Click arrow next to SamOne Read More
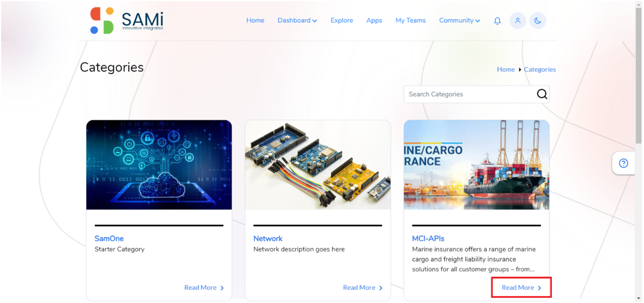Image resolution: width=644 pixels, height=303 pixels. pos(222,288)
